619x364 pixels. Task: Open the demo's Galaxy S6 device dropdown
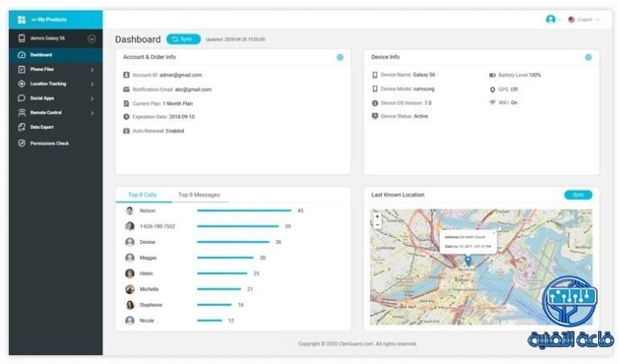pos(91,39)
